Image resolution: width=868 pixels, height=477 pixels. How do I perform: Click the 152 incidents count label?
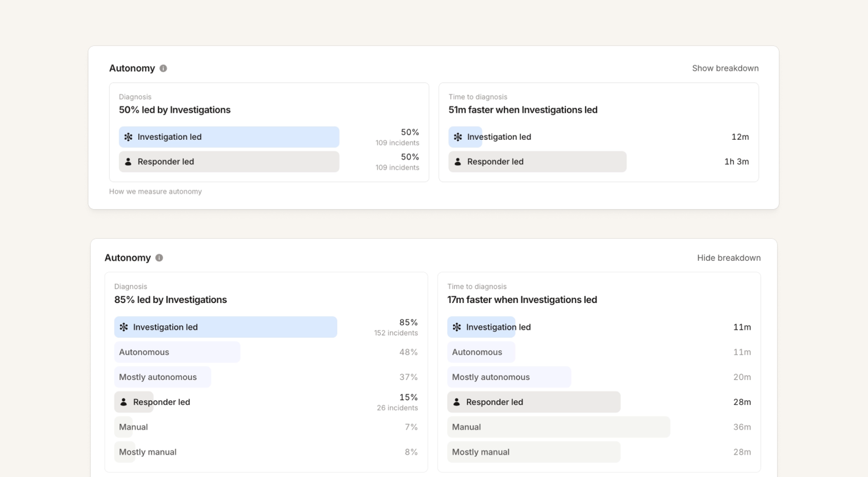coord(396,333)
